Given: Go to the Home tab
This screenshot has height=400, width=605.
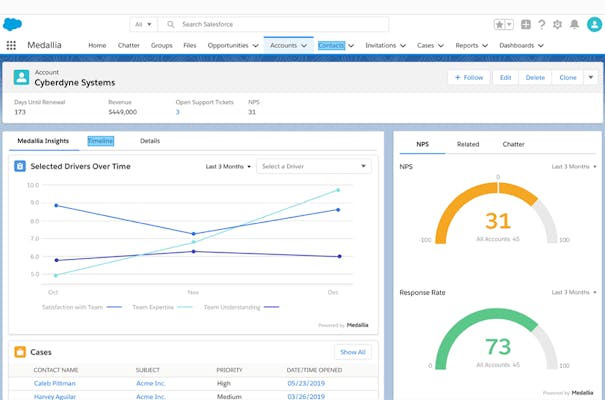Looking at the screenshot, I should coord(97,46).
